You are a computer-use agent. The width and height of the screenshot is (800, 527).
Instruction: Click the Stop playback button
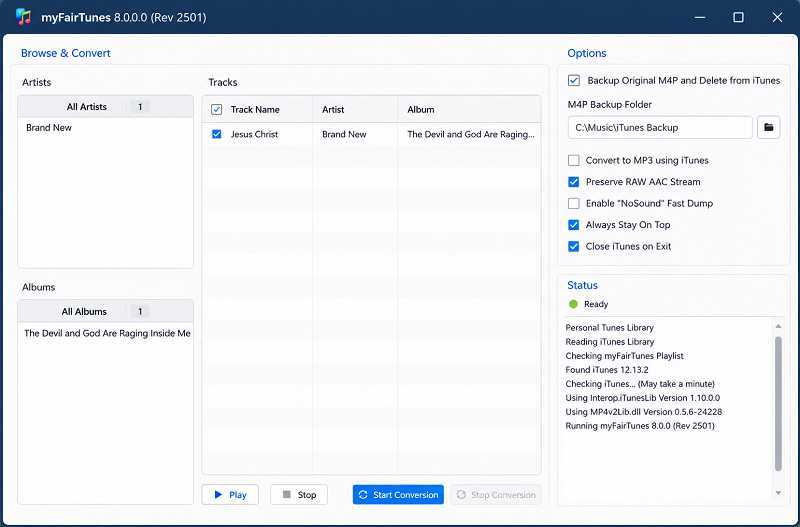click(x=299, y=495)
